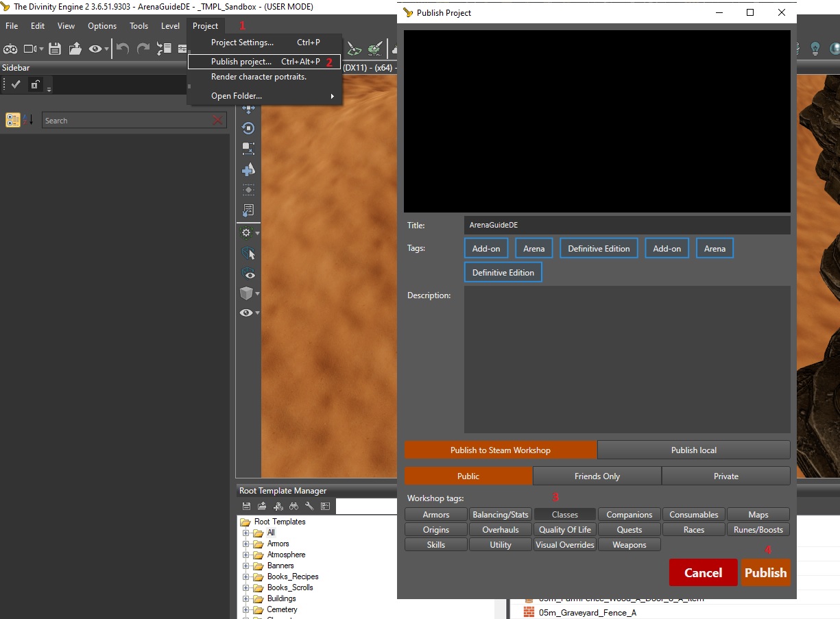Click the checkmark icon in Sidebar toolbar
The image size is (840, 619).
click(16, 84)
